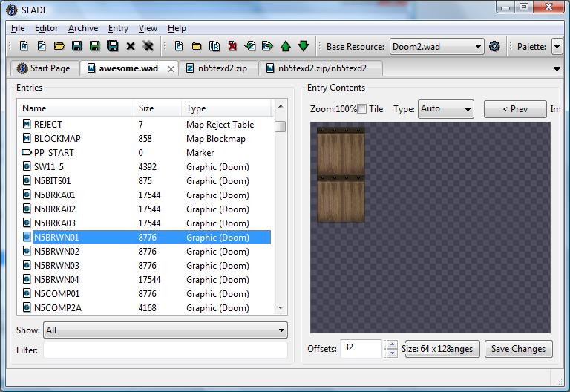Click the Import entry arrow icon
This screenshot has width=570, height=392.
pos(250,46)
